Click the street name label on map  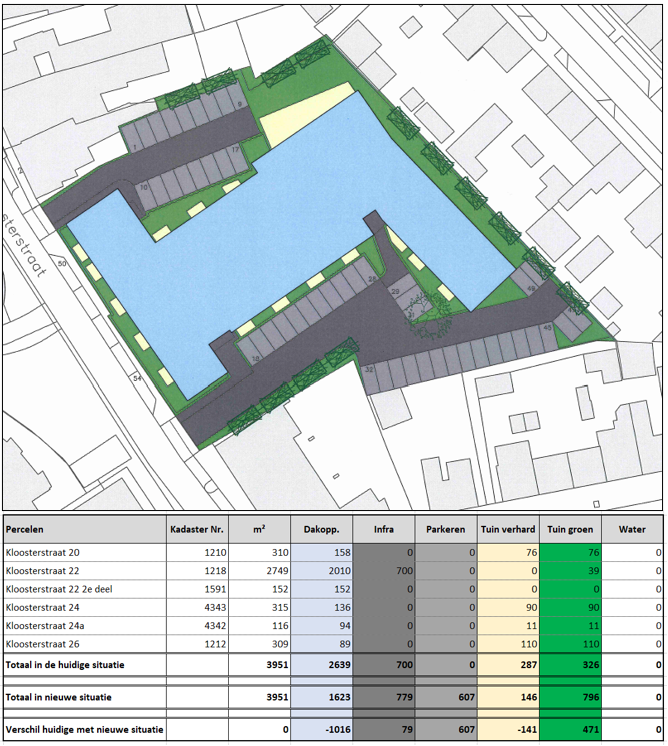coord(25,245)
